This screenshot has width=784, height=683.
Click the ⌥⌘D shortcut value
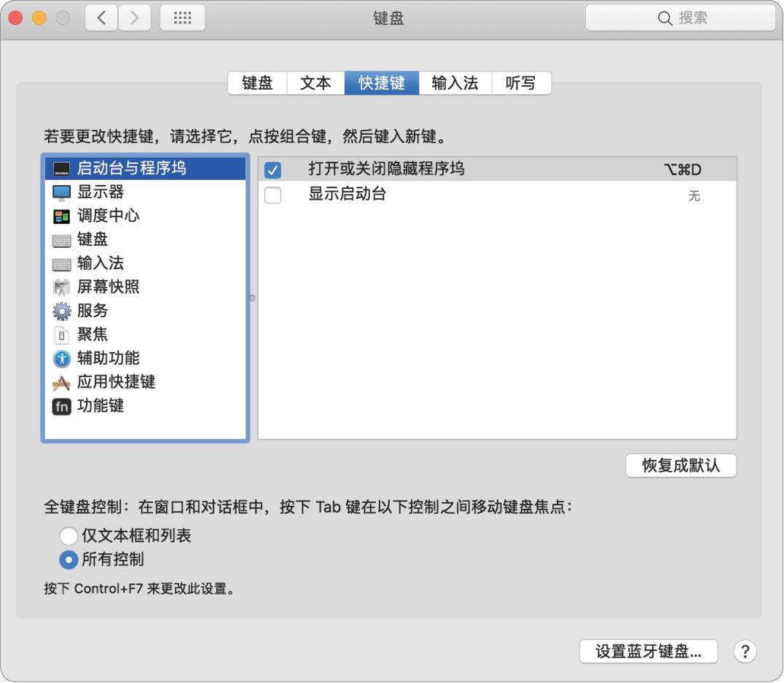(683, 170)
